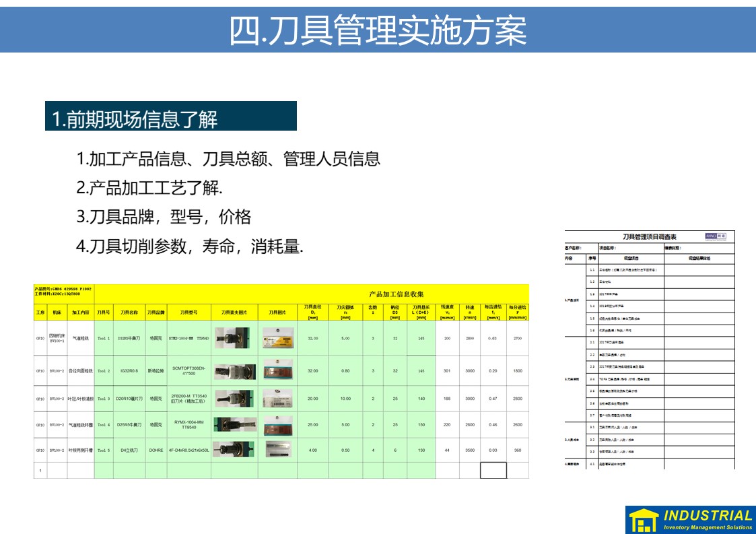This screenshot has height=534, width=756.
Task: Click the Tool 4 holder image
Action: (234, 425)
